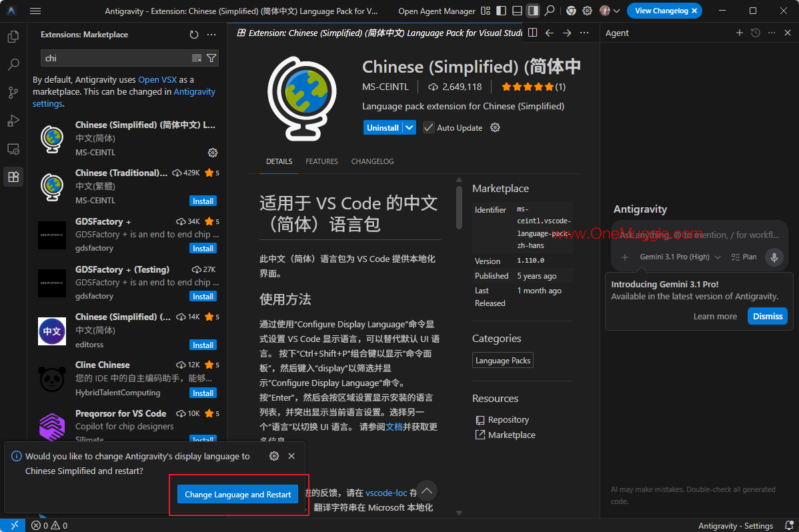The width and height of the screenshot is (799, 532).
Task: Toggle the Auto Update checkbox
Action: 429,127
